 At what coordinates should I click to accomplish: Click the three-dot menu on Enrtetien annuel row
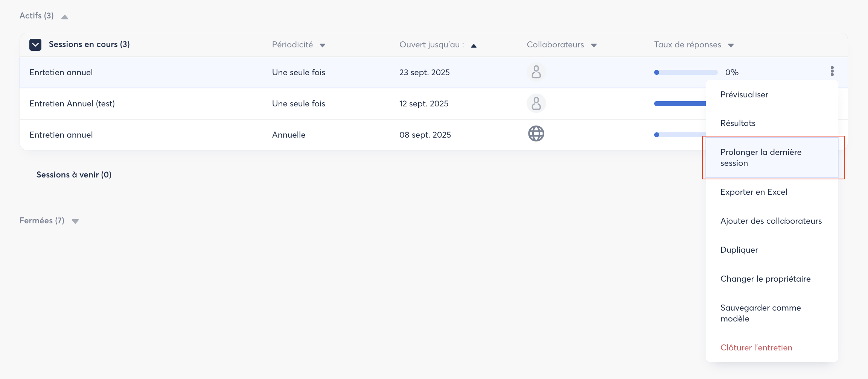point(832,71)
